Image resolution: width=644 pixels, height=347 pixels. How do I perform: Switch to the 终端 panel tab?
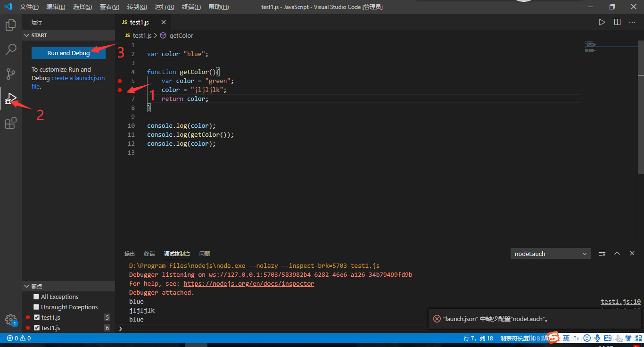click(149, 254)
